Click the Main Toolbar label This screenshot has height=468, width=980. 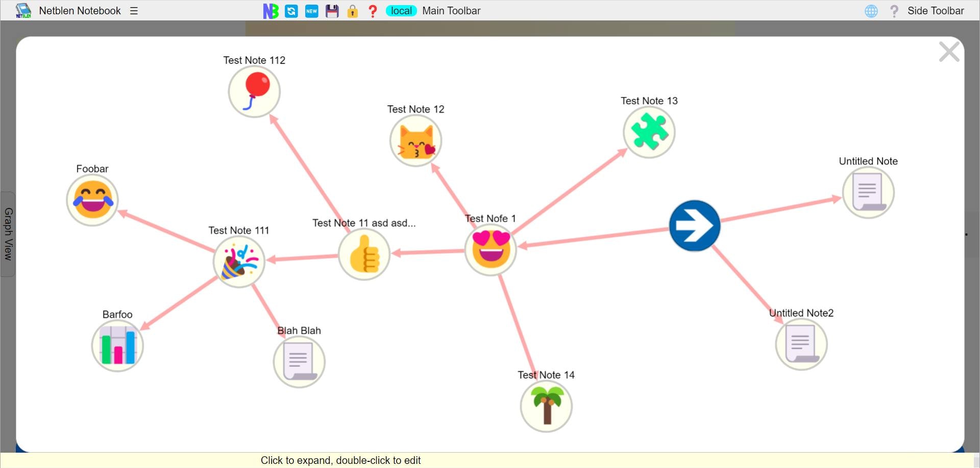coord(451,11)
